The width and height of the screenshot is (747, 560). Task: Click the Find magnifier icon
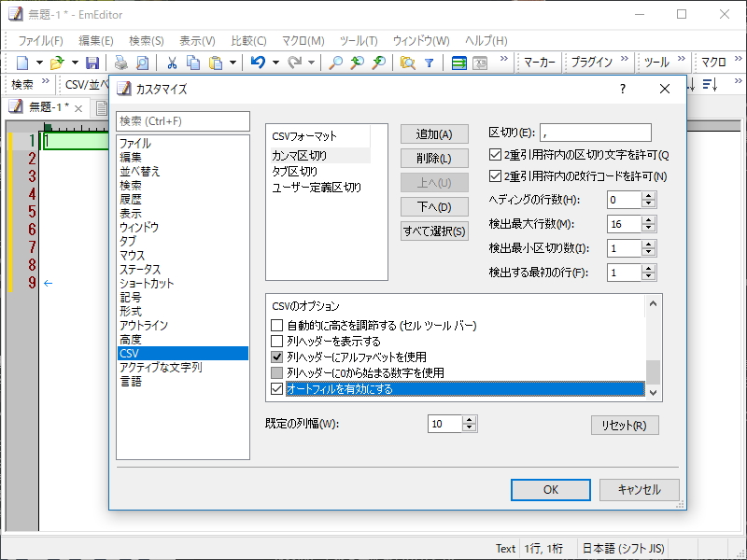tap(336, 63)
